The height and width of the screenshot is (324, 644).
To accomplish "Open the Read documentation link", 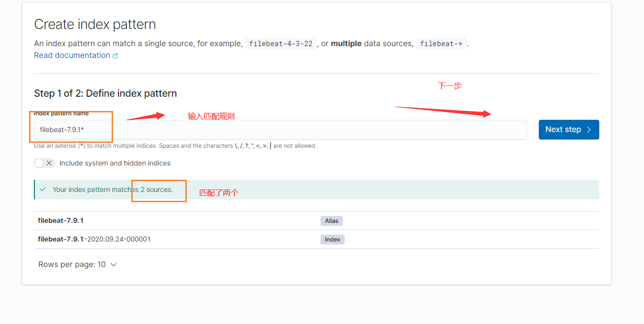I will point(72,55).
